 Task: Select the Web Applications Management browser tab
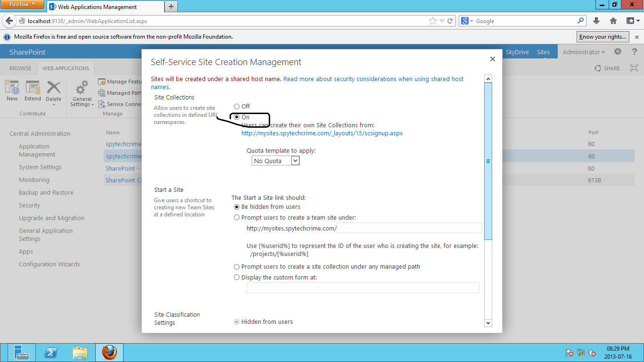[x=105, y=7]
